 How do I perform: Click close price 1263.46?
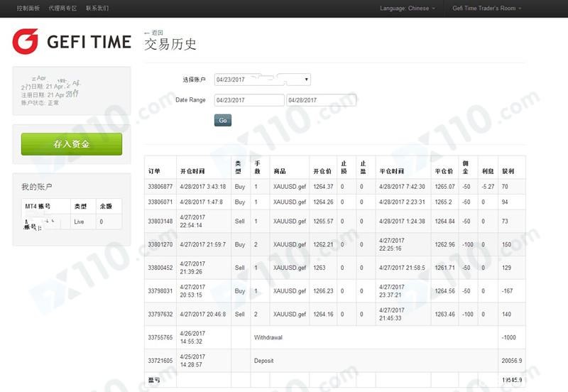tap(445, 314)
